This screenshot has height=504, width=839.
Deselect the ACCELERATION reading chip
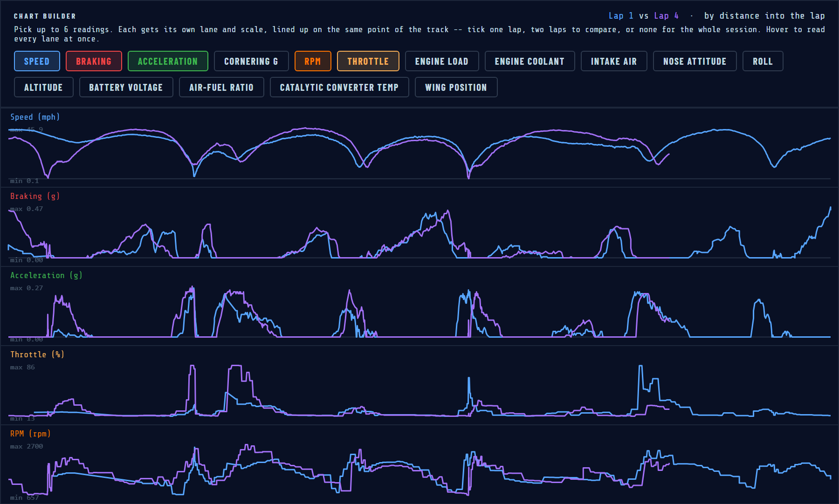168,61
